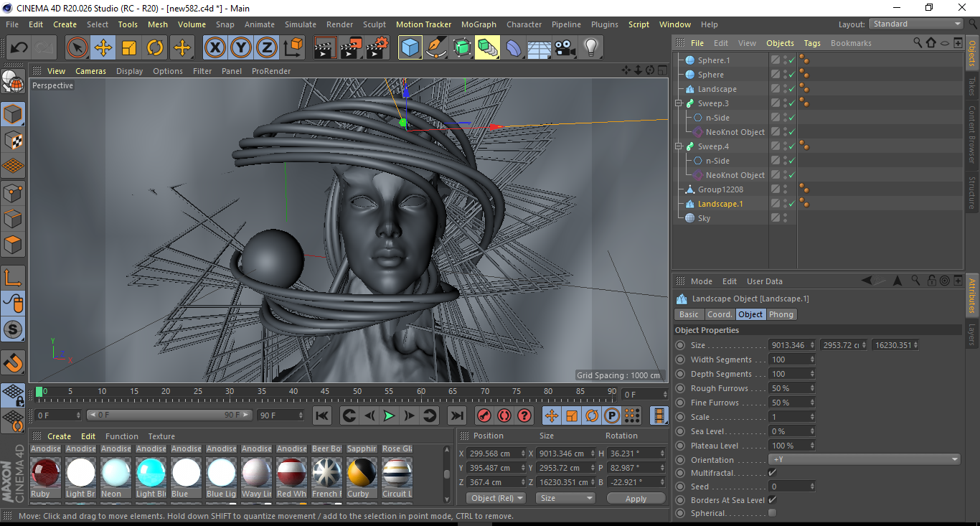The image size is (980, 526).
Task: Open the Size mode dropdown
Action: point(567,498)
